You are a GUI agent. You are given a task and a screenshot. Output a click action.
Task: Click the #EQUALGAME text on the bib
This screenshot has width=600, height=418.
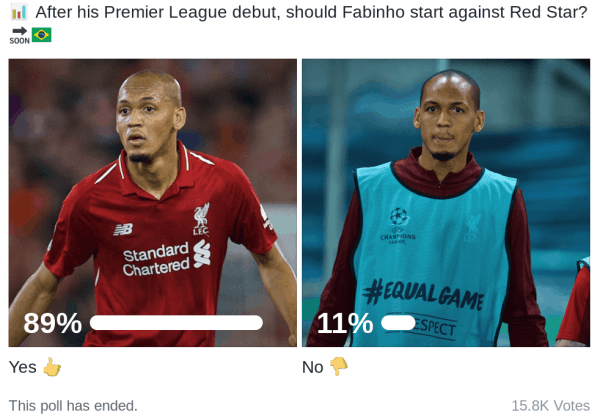(423, 294)
